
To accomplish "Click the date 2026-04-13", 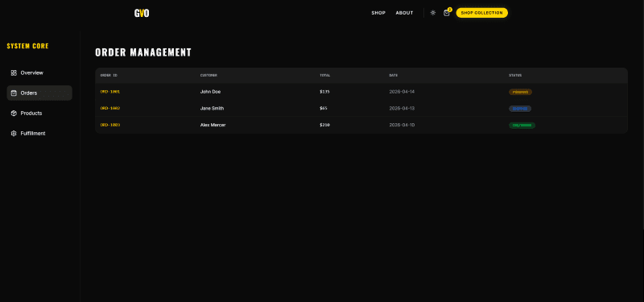I will click(x=402, y=108).
